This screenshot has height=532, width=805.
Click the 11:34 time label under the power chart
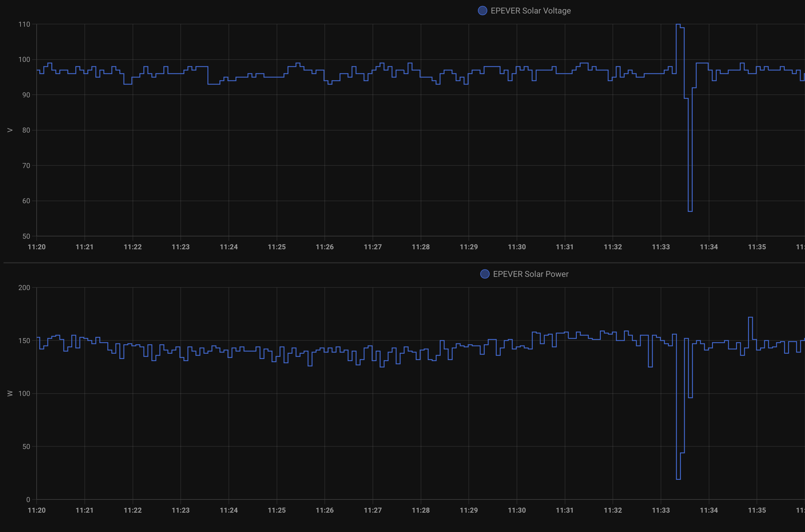[x=708, y=510]
